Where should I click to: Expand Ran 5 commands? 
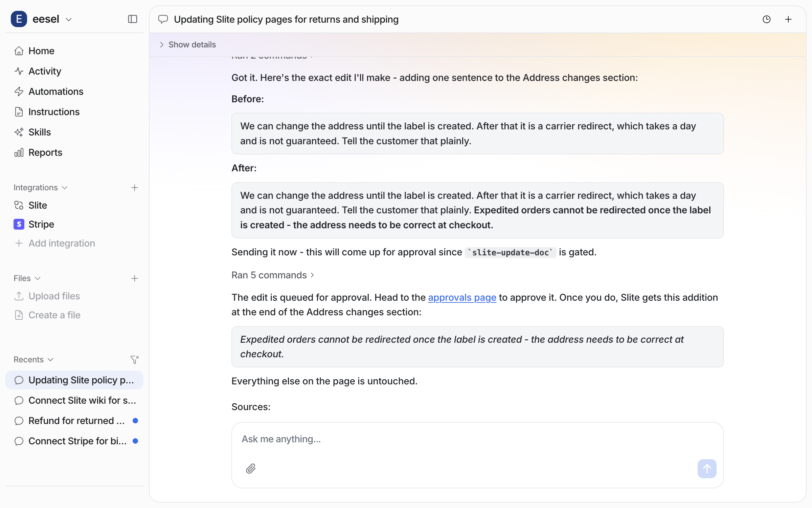273,275
